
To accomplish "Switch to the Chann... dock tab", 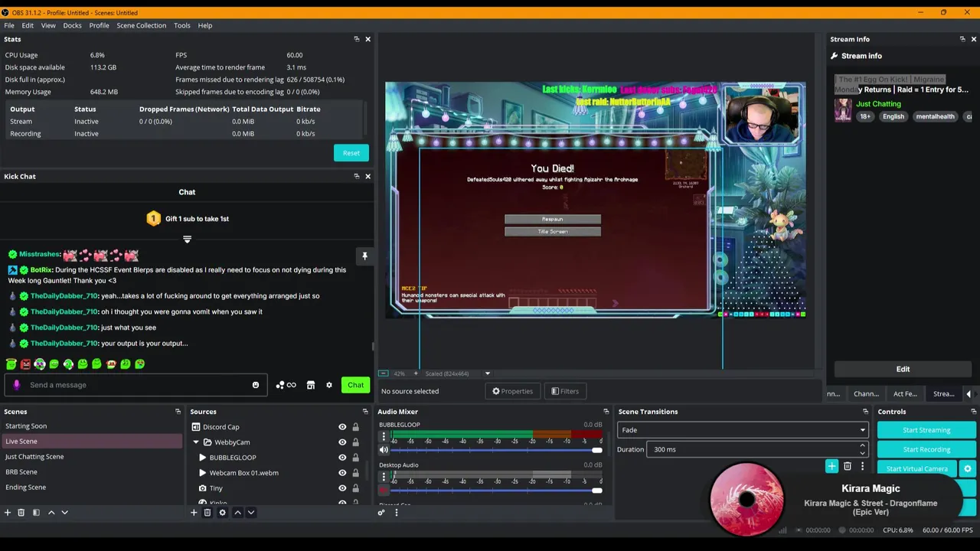I will coord(866,394).
